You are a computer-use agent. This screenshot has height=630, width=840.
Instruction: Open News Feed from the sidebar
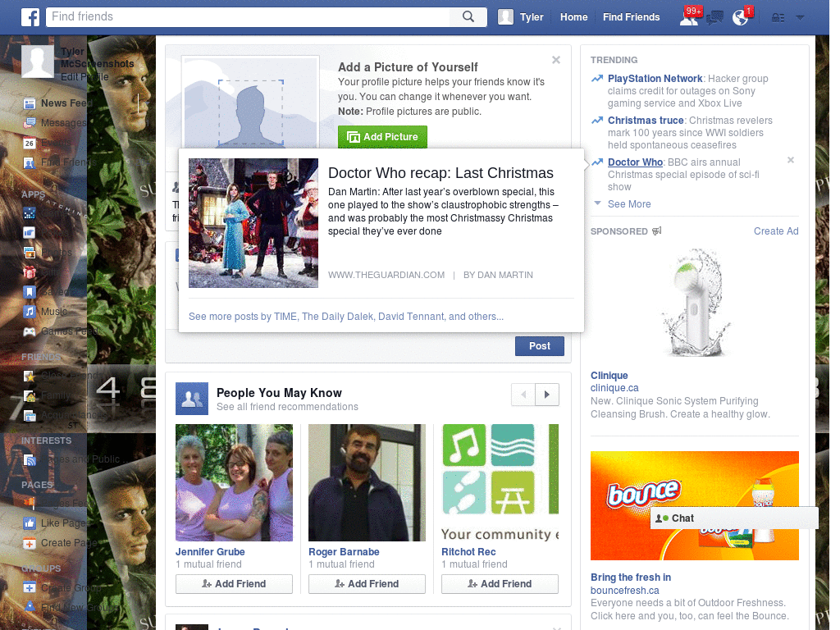(x=66, y=103)
